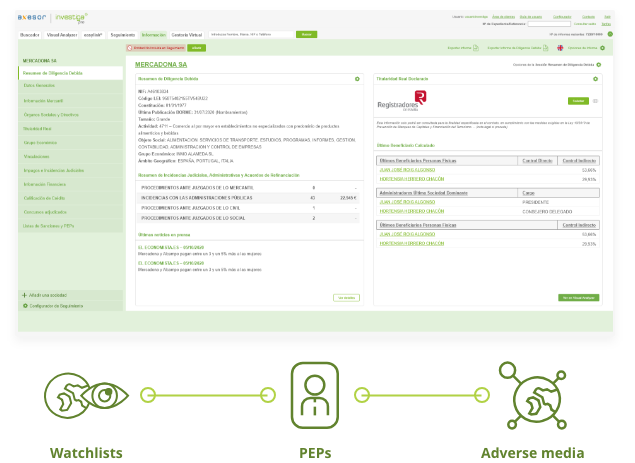Viewport: 635px width, 463px height.
Task: Click the Adverse media globe network icon
Action: click(x=533, y=396)
